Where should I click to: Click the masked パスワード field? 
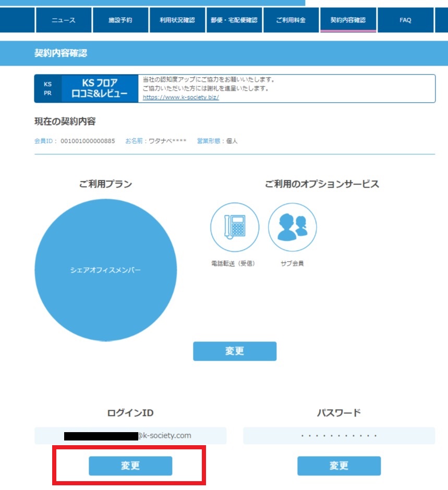click(x=339, y=435)
